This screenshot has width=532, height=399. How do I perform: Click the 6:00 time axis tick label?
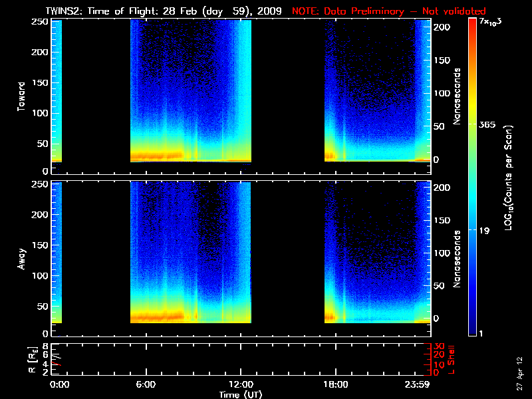point(146,384)
